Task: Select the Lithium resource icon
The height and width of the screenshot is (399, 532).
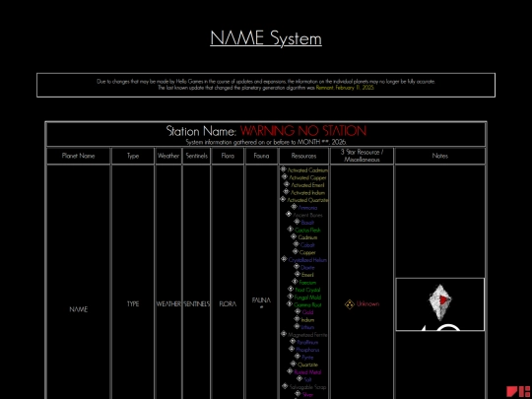Action: (x=297, y=326)
